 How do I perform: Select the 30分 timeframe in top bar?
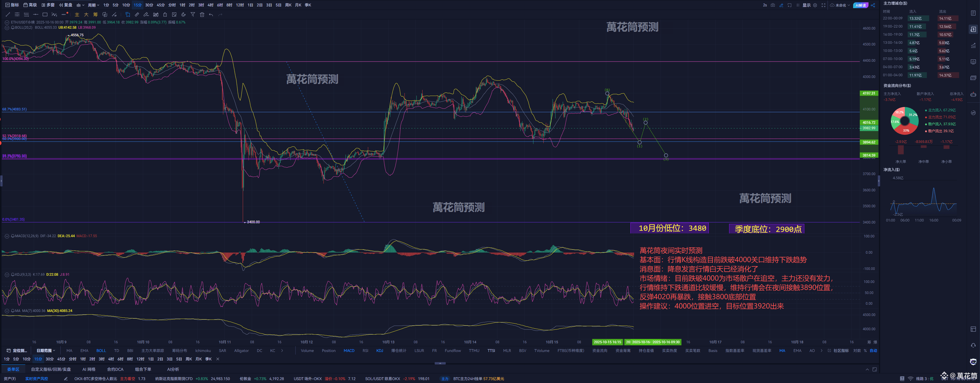149,5
